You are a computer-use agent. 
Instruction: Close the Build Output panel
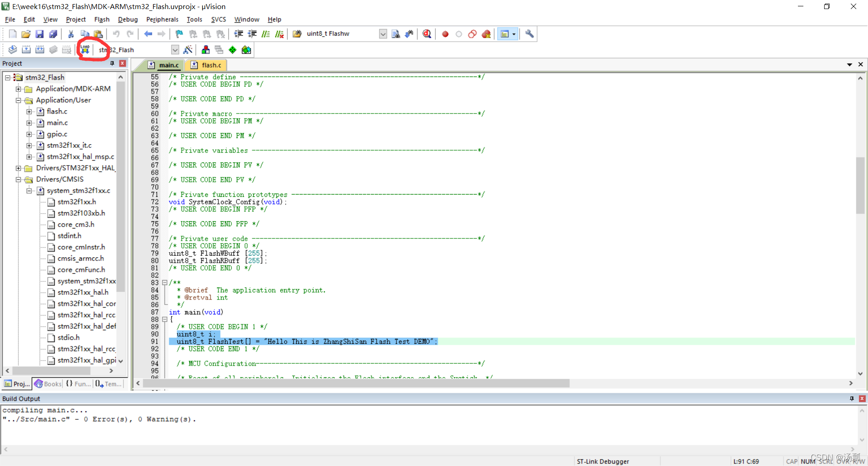point(862,399)
